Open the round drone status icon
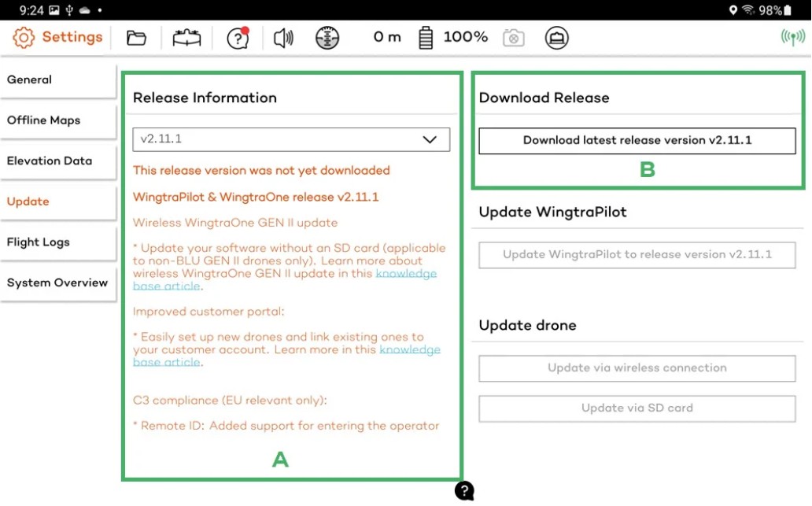Screen dimensions: 812x506 [557, 38]
